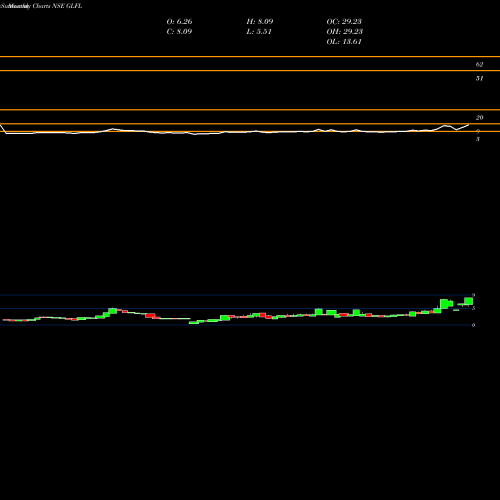The width and height of the screenshot is (500, 500).
Task: Click the 62 axis level label
Action: (x=479, y=65)
